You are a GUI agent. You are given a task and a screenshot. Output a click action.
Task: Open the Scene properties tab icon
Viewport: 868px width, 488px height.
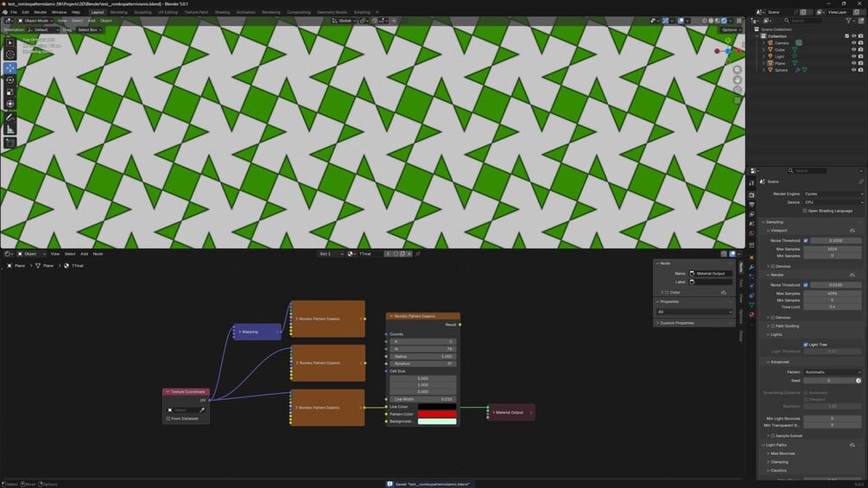751,224
